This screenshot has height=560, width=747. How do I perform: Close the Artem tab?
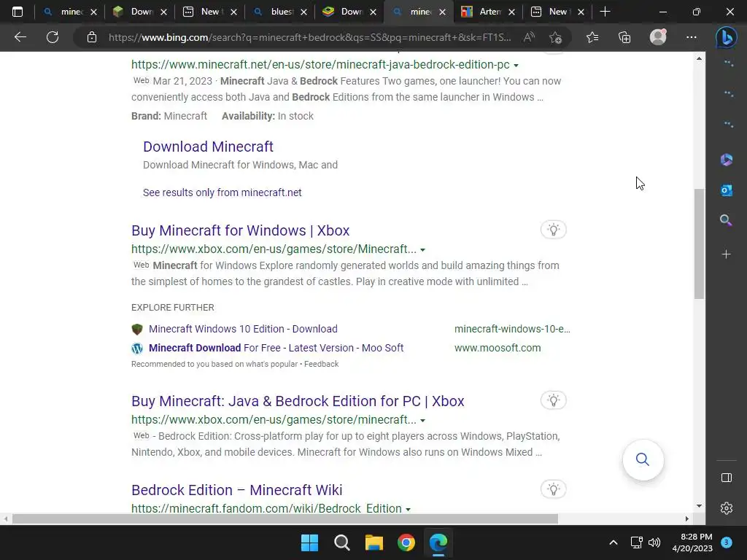click(511, 12)
